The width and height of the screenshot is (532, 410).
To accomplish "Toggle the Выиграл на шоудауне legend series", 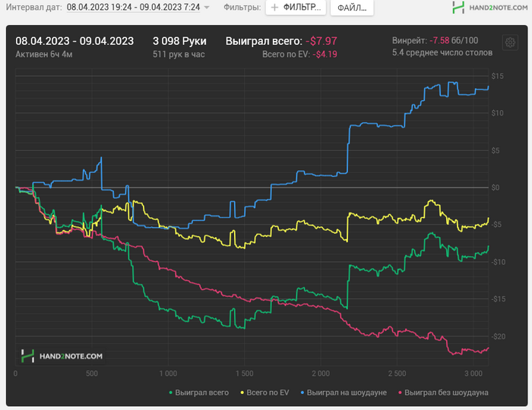I will pos(344,393).
